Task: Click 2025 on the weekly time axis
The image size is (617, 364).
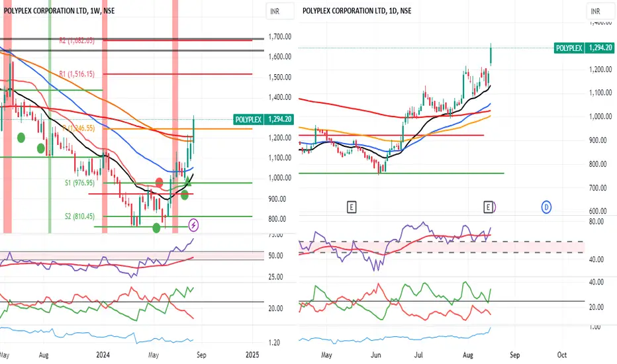Action: click(x=252, y=355)
